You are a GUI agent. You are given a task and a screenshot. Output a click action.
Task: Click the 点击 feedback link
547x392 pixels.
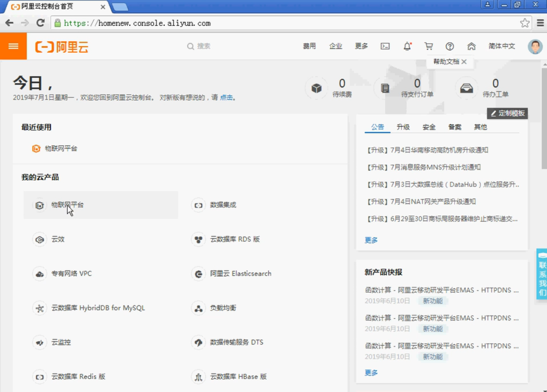point(227,98)
